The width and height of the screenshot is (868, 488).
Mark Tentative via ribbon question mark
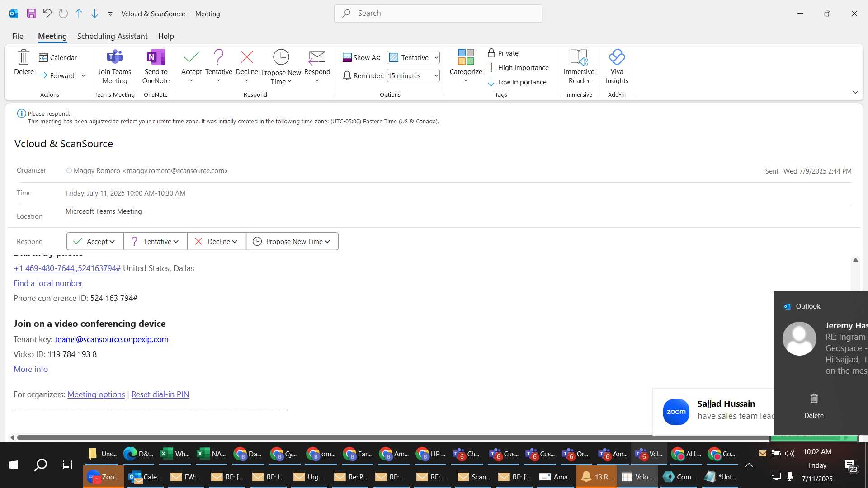pos(219,66)
